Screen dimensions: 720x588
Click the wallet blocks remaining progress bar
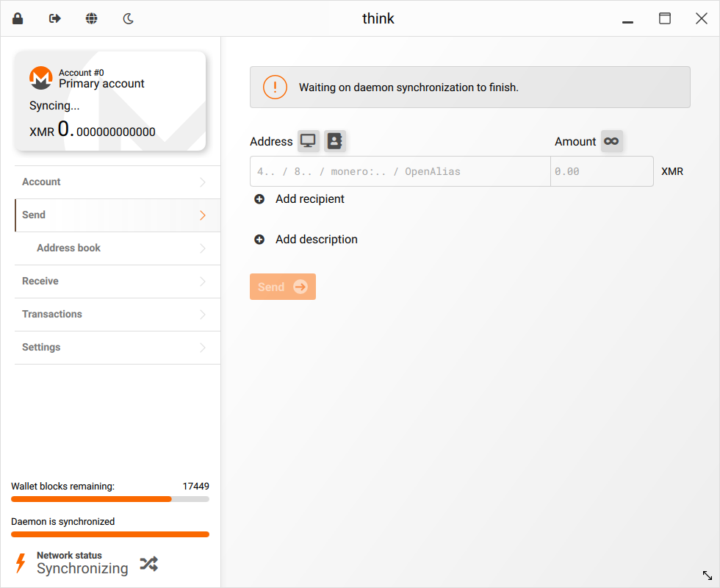click(110, 499)
